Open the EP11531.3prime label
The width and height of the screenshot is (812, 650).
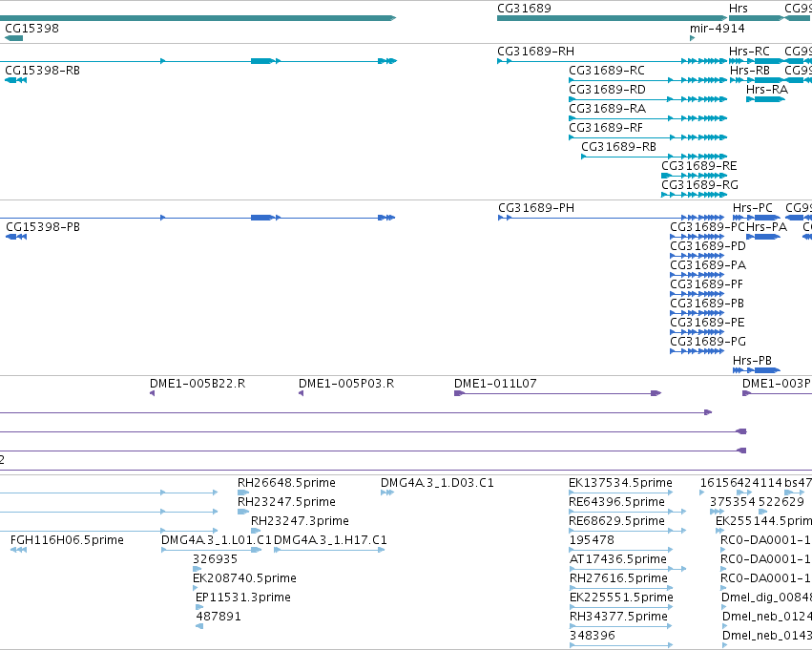(x=243, y=598)
